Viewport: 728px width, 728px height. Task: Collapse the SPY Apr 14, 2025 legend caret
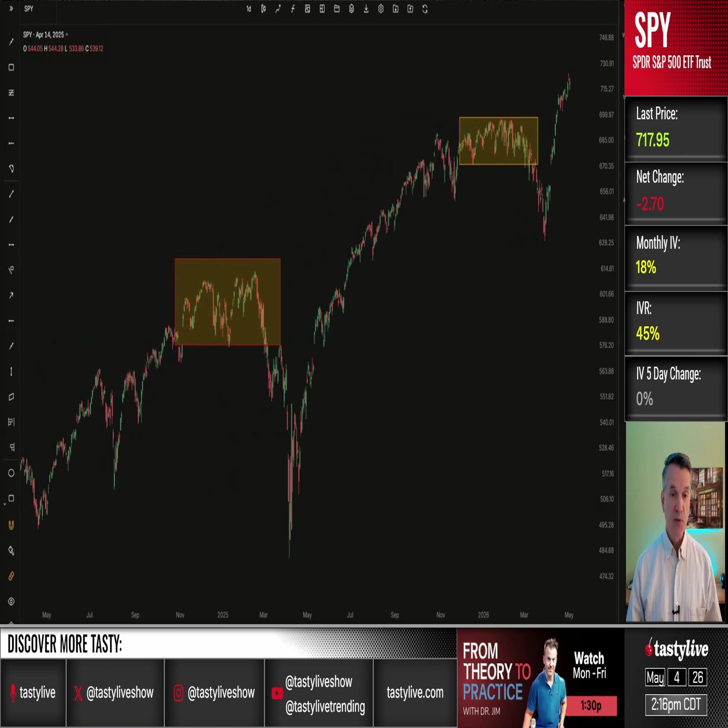[67, 35]
